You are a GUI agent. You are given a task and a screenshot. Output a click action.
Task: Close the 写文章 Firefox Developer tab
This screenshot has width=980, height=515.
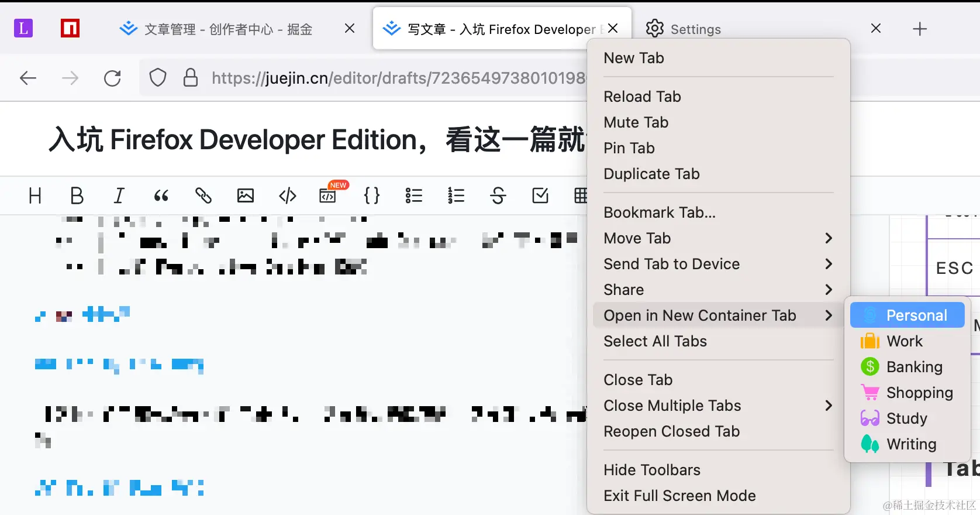[613, 28]
